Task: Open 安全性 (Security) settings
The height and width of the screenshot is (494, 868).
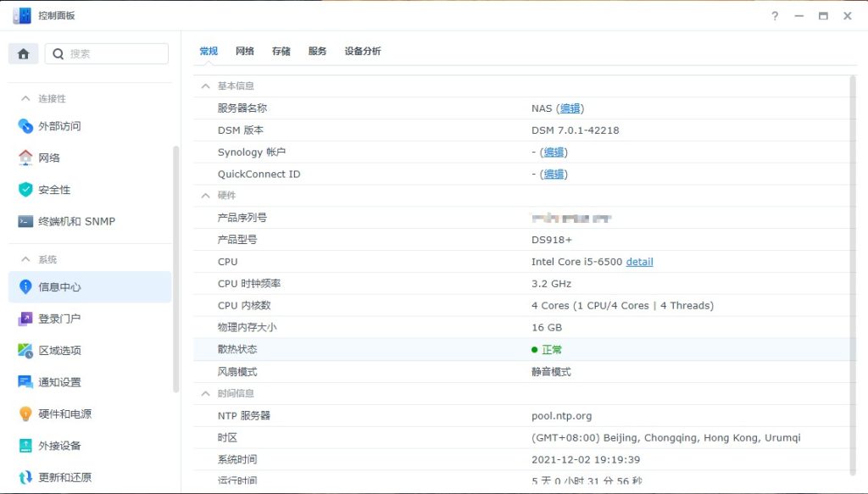Action: 51,190
